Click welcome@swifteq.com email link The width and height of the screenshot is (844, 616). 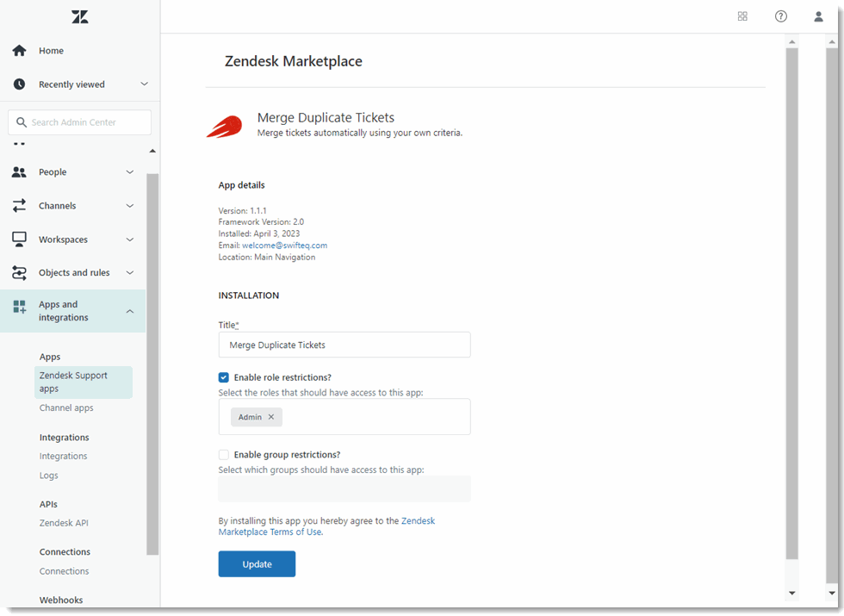[x=284, y=245]
